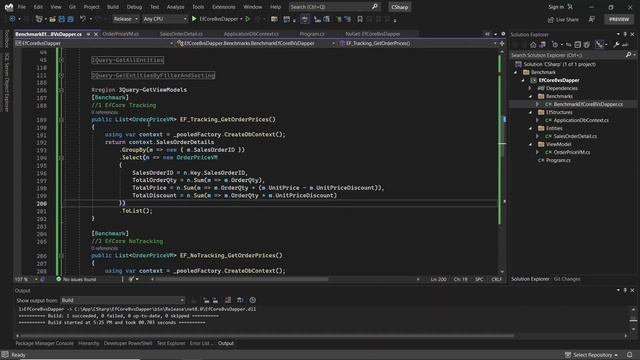Switch views icon in Solution Explorer toolbar

point(542,44)
